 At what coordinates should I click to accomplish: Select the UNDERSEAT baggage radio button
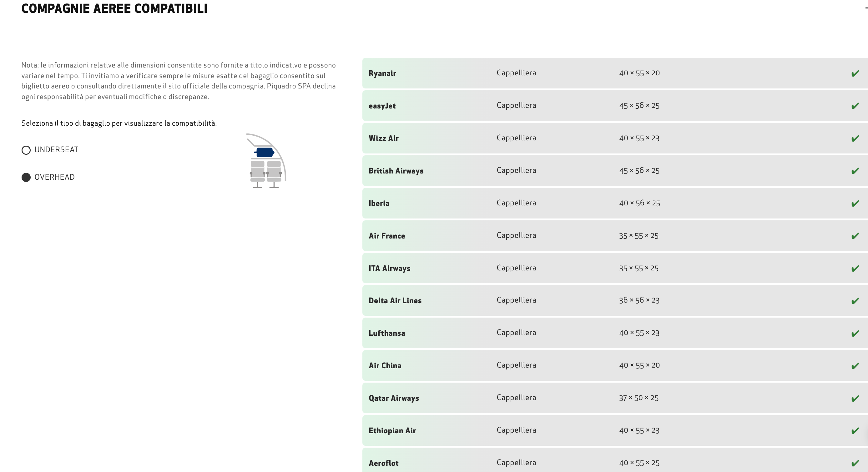point(26,150)
